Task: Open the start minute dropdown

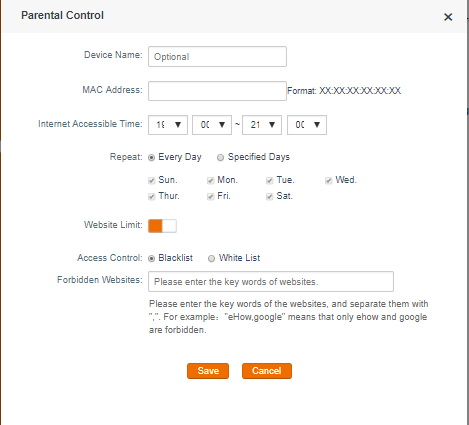Action: [x=212, y=125]
